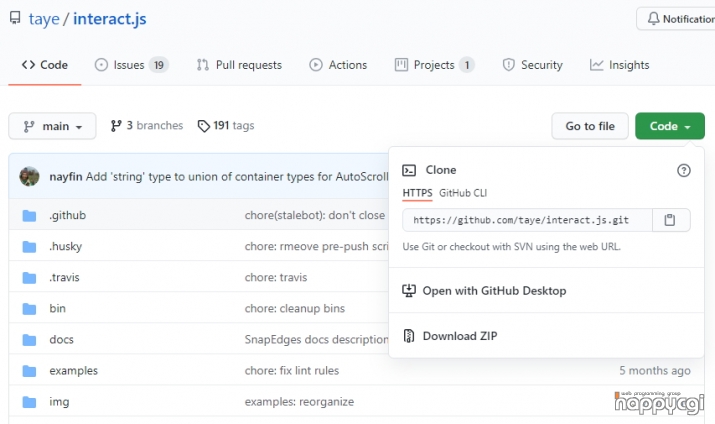Select the HTTPS clone tab
Screen dimensions: 715x424
(x=417, y=193)
